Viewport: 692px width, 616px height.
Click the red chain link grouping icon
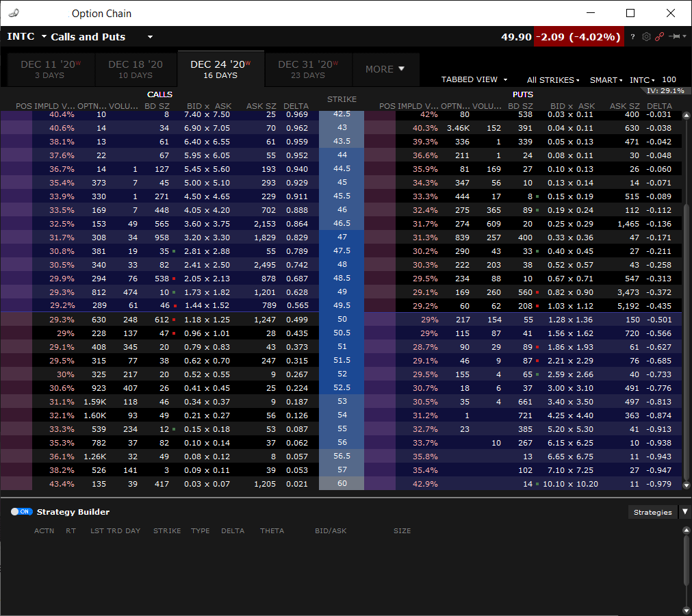pos(659,37)
